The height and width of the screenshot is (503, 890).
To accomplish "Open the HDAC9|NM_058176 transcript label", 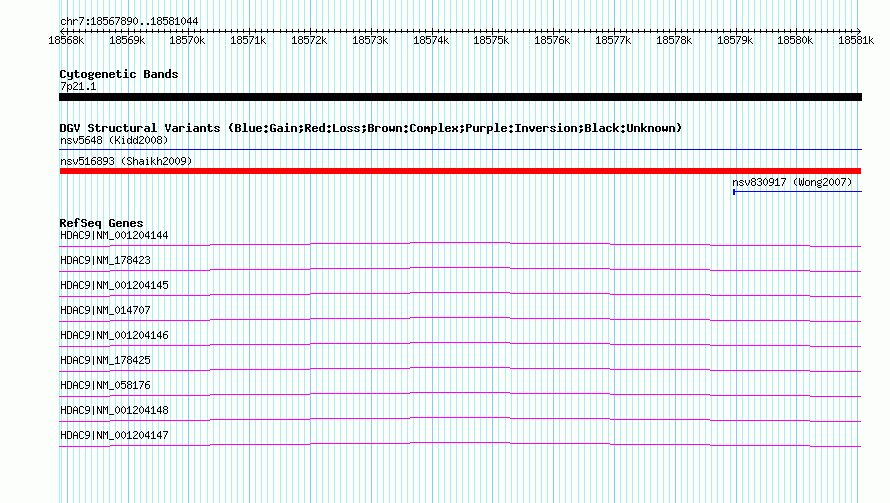I will click(106, 385).
